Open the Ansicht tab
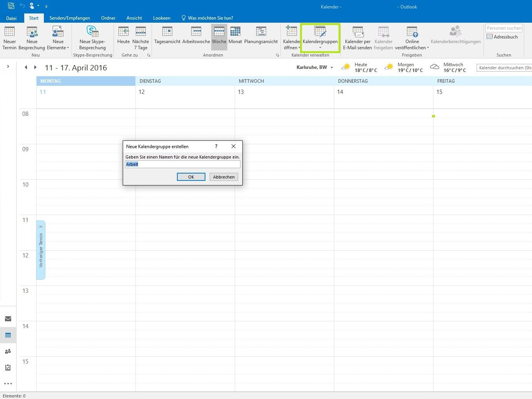The height and width of the screenshot is (399, 532). tap(134, 18)
